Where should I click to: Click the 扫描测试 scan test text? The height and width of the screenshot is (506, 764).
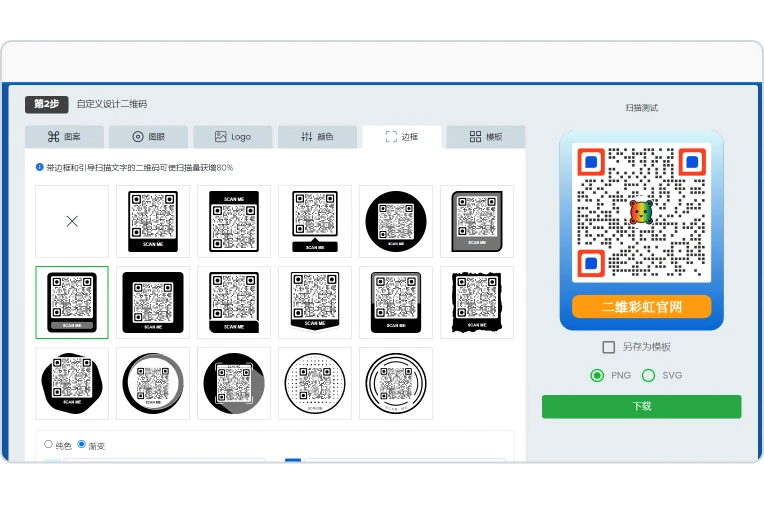pyautogui.click(x=642, y=108)
